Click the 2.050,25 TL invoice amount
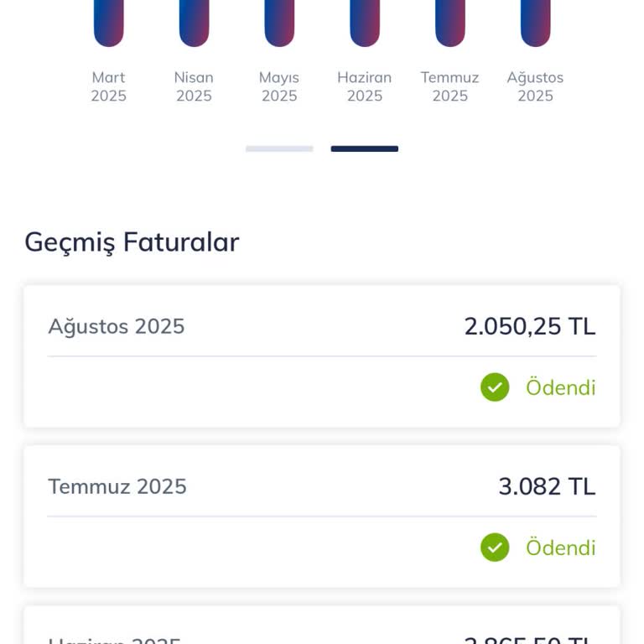Screen dimensions: 644x644 point(529,326)
